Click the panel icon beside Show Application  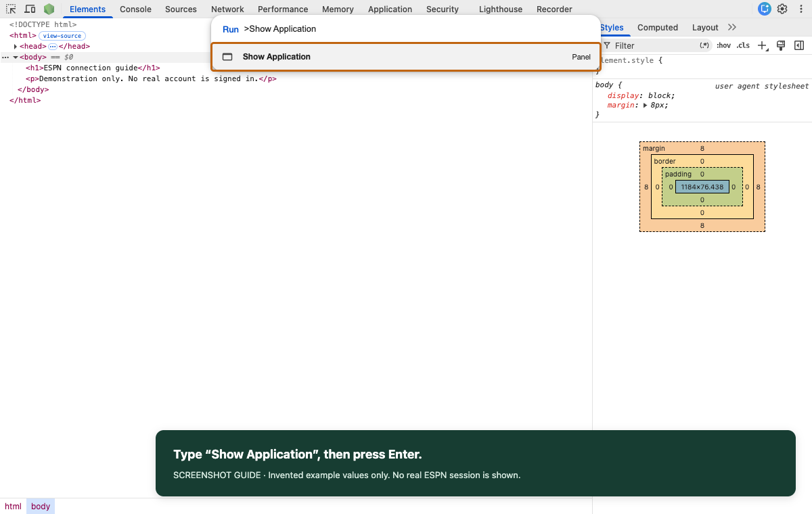coord(227,57)
